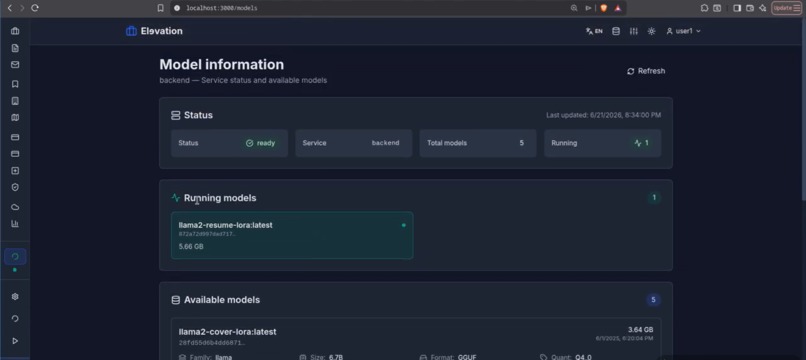Click the 'Available models' section heading
This screenshot has width=806, height=360.
tap(222, 300)
